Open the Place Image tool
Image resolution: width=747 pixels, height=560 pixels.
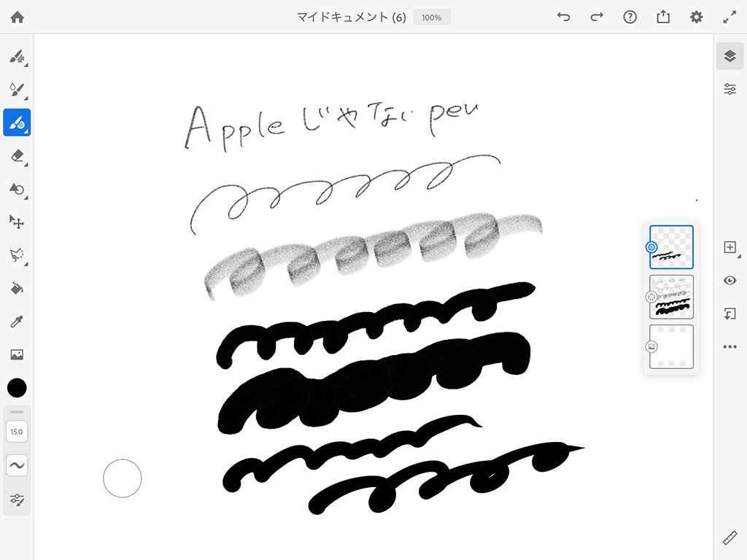point(18,355)
